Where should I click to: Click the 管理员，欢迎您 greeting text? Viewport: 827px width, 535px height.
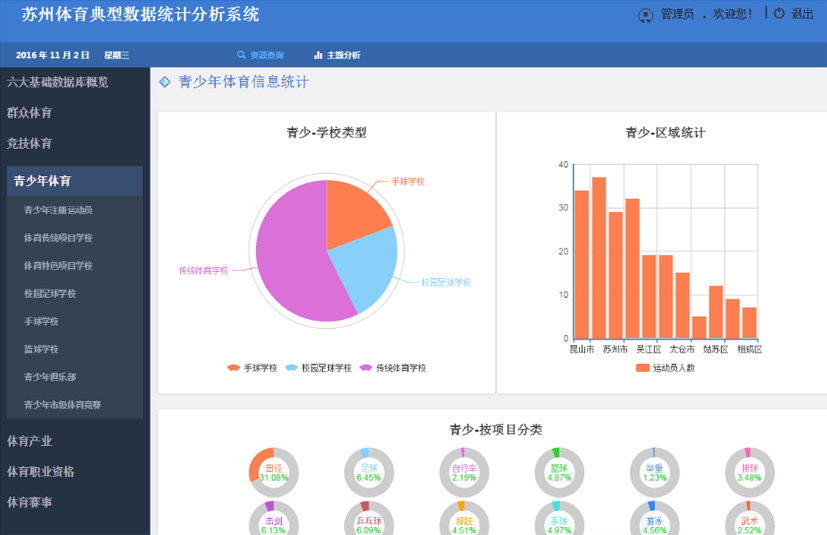click(x=706, y=14)
